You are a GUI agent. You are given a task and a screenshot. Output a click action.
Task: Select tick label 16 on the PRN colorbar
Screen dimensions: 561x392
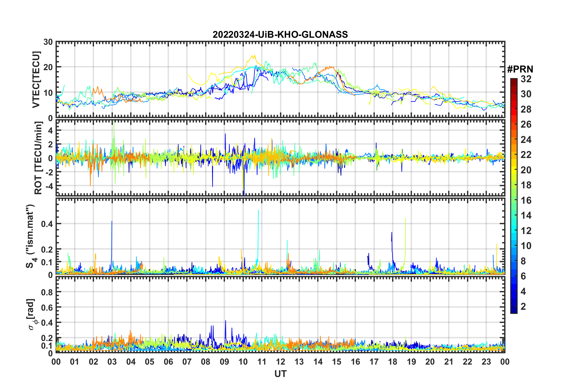pos(526,200)
